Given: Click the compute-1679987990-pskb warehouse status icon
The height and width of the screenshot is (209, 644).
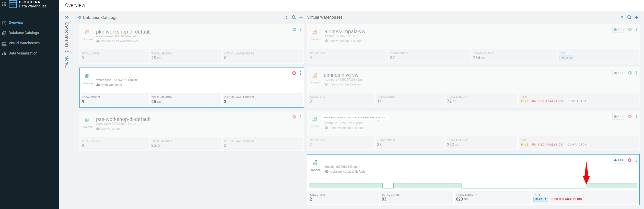Looking at the screenshot, I should tap(315, 119).
